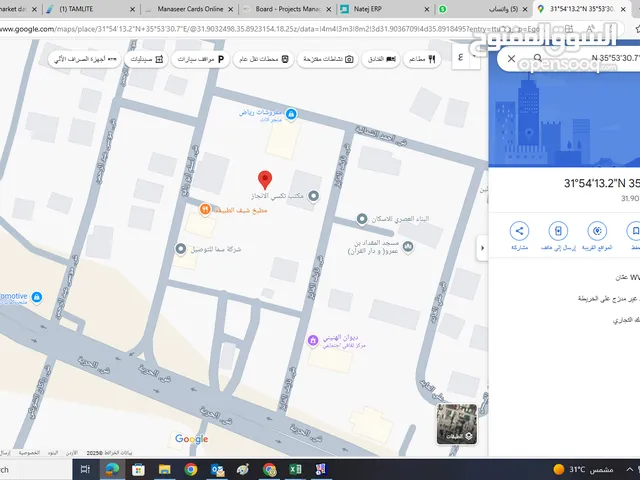Switch to Natej ERP tab
Image resolution: width=640 pixels, height=480 pixels.
pyautogui.click(x=386, y=9)
